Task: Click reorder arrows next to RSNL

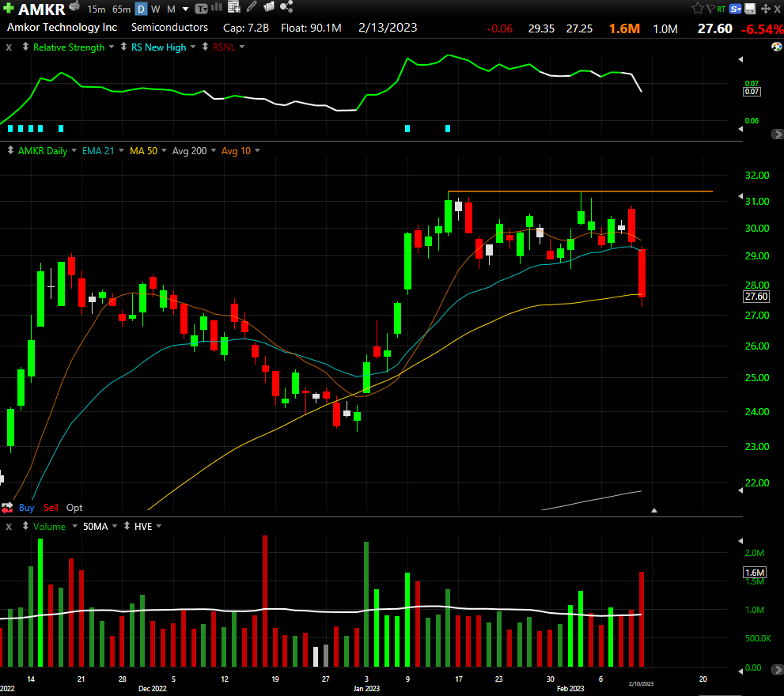Action: pyautogui.click(x=205, y=47)
